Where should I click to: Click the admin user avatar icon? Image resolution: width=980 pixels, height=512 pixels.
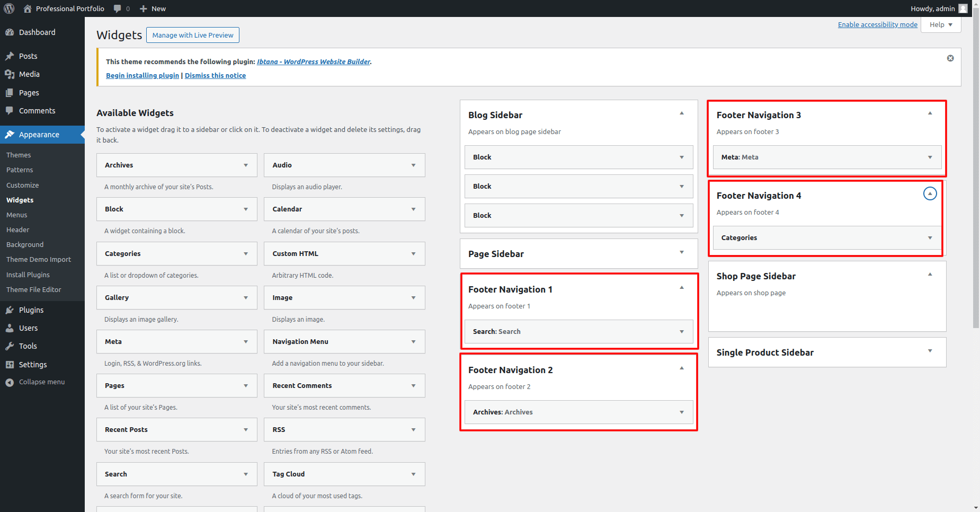coord(963,8)
